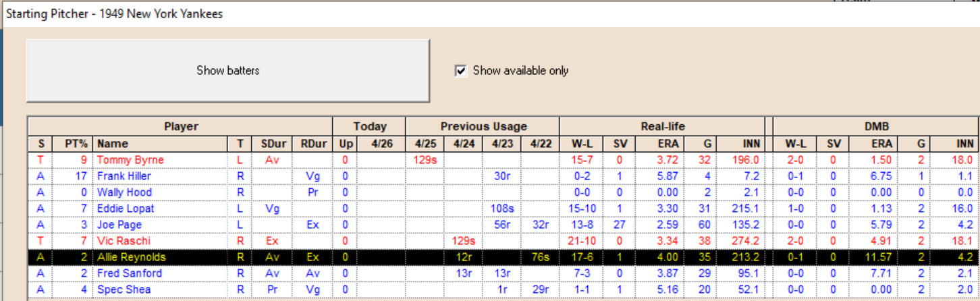Click Spec Shea's 29r usage cell

click(541, 290)
